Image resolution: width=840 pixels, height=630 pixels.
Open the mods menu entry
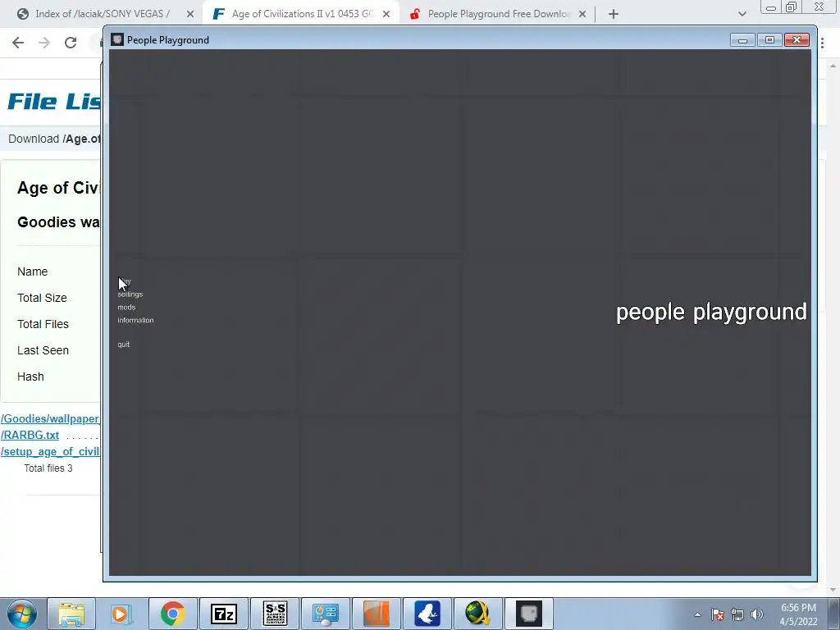(x=126, y=307)
